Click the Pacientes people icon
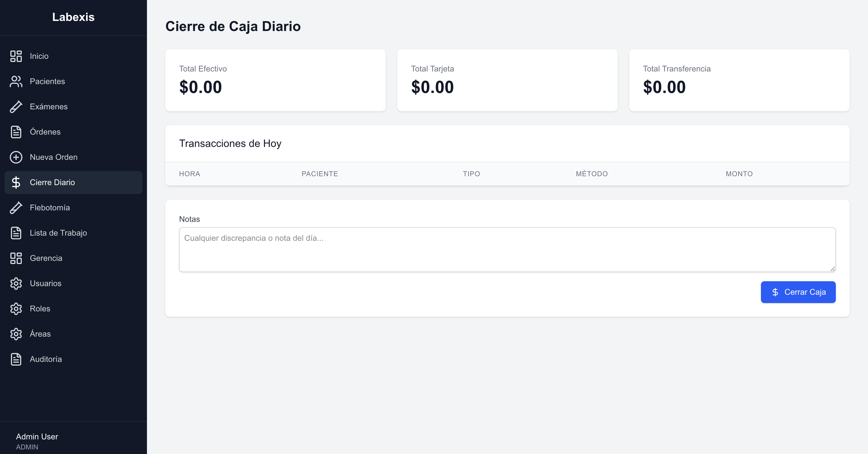Image resolution: width=868 pixels, height=454 pixels. point(16,81)
